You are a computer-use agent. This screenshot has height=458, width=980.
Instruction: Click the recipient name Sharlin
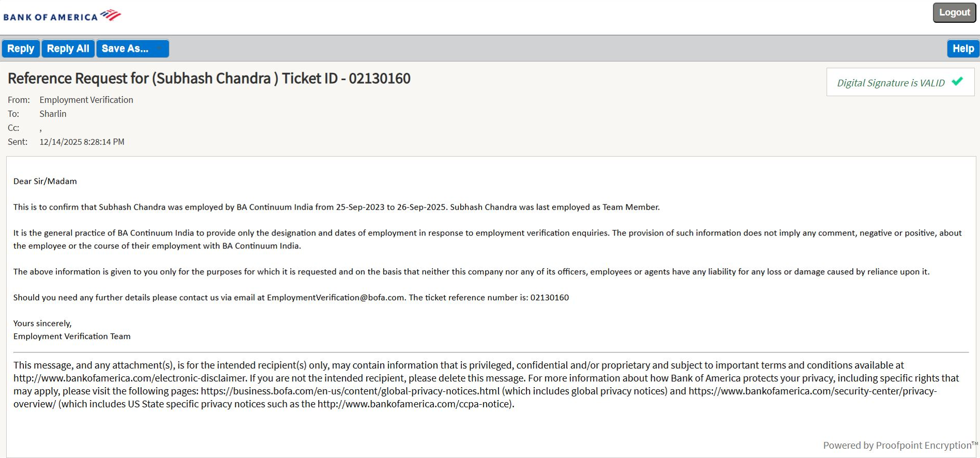point(53,114)
